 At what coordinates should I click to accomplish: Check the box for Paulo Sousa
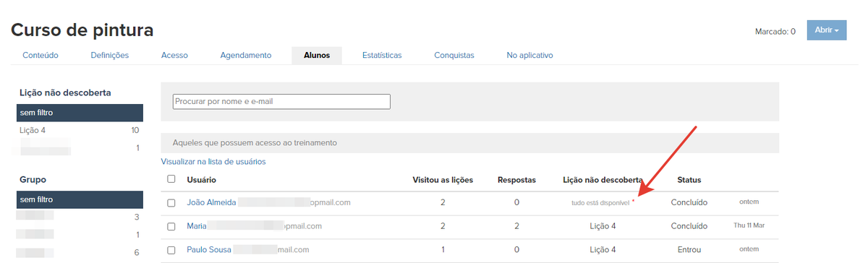171,250
